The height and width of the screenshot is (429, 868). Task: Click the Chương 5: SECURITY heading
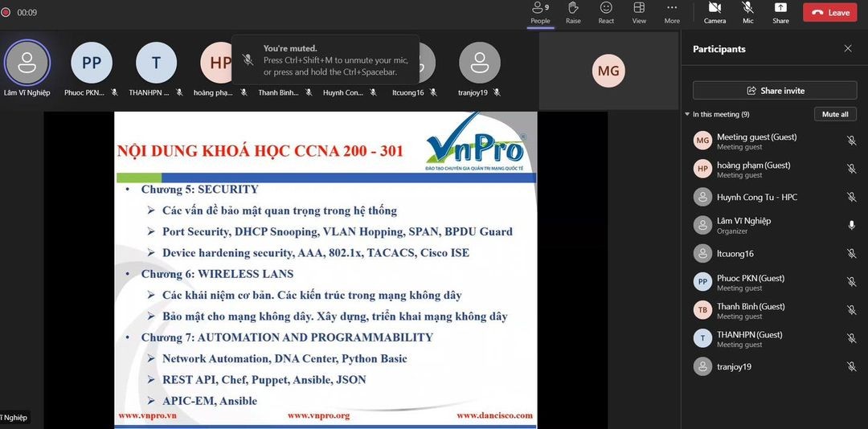tap(199, 190)
